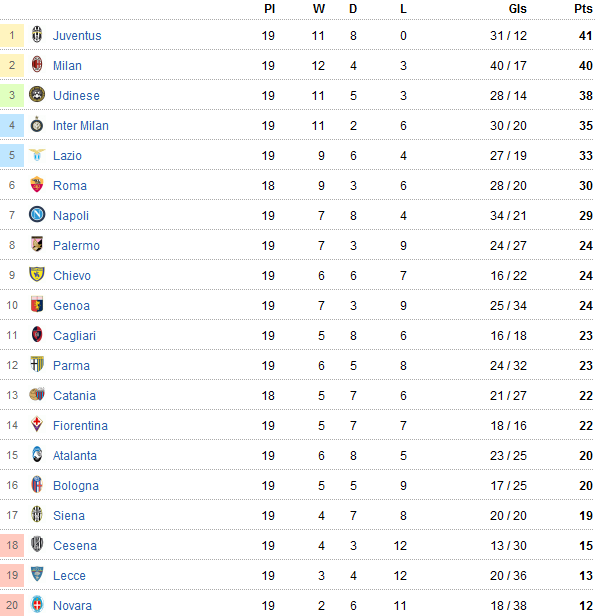This screenshot has width=602, height=616.
Task: Click the Juventus club crest icon
Action: 37,36
